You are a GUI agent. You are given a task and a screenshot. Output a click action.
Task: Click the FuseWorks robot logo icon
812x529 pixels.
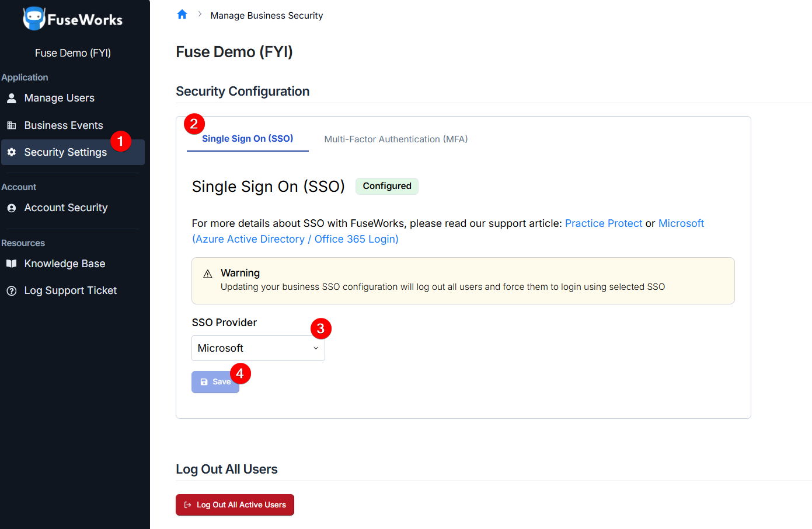pyautogui.click(x=34, y=19)
